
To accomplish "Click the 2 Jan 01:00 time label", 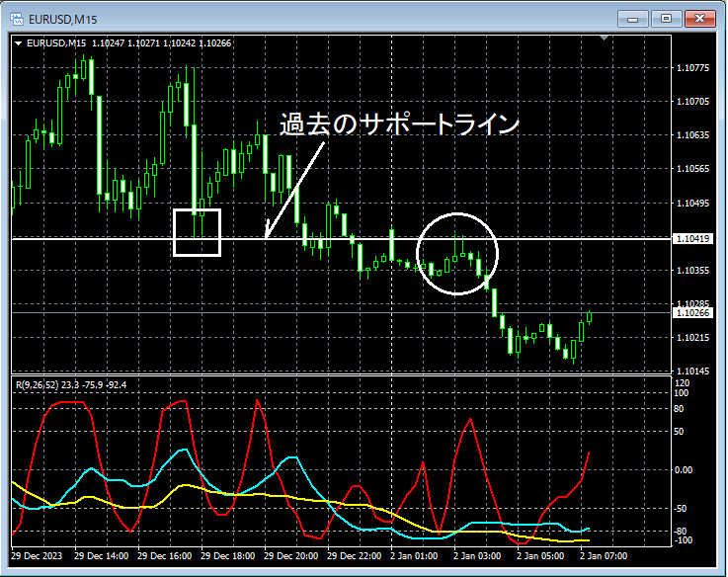I will tap(414, 555).
